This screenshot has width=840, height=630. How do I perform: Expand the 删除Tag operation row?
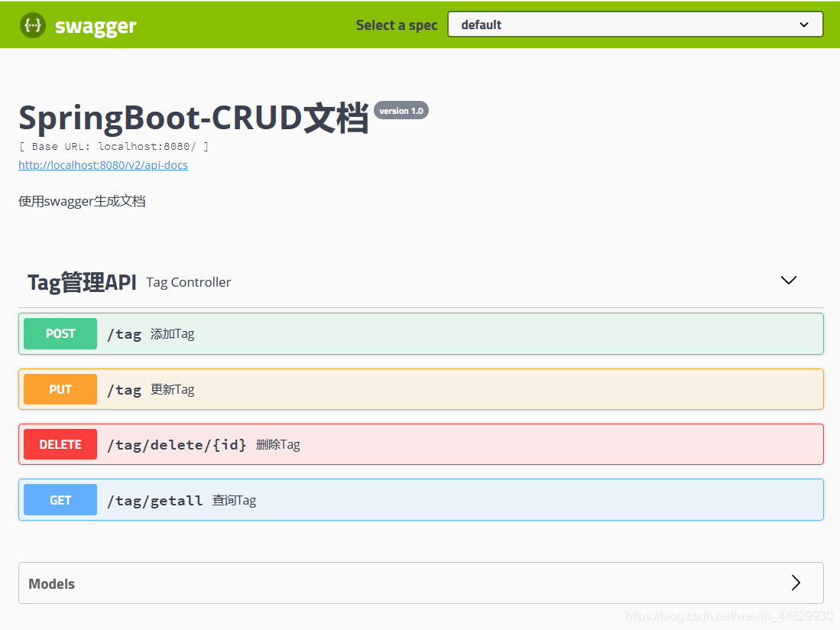[421, 445]
